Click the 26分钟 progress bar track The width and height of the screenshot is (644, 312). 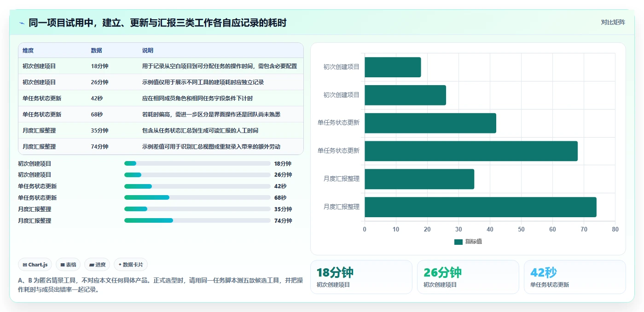pos(197,175)
